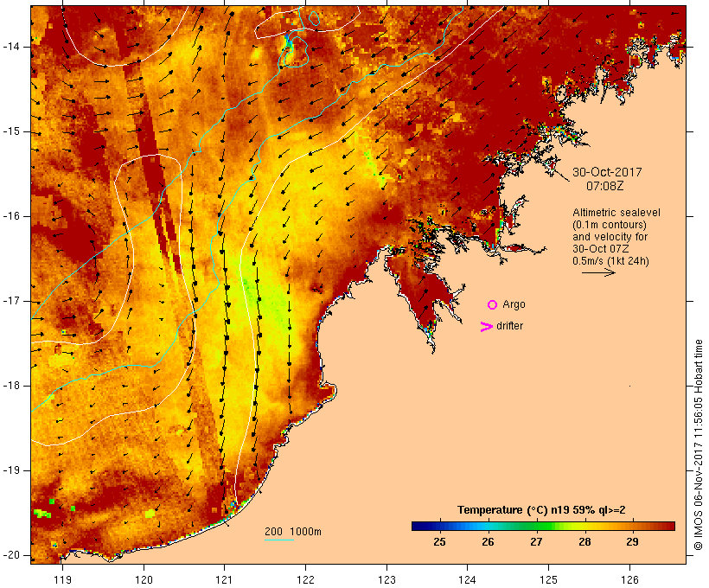The width and height of the screenshot is (709, 588).
Task: Click the latitude label -20
Action: (x=11, y=555)
